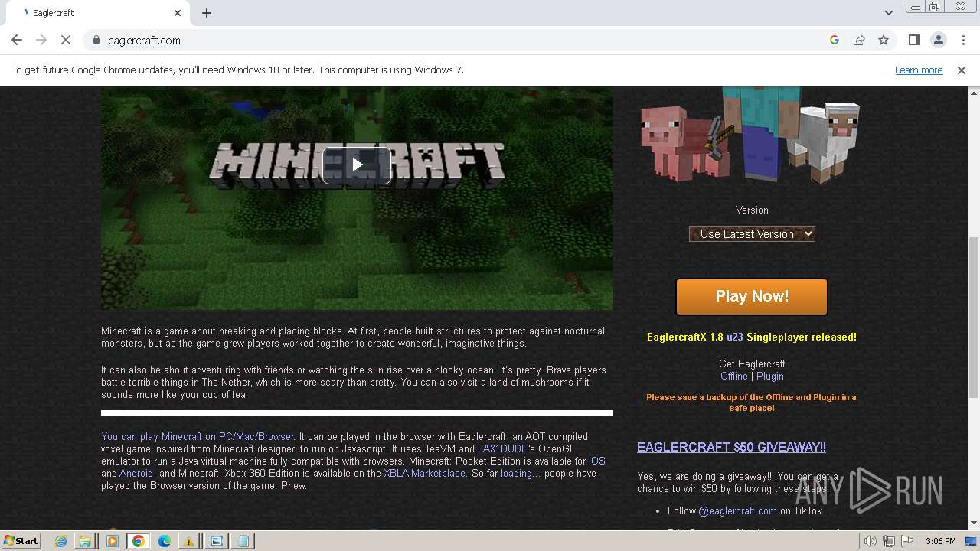
Task: Get the Eaglercraft Plugin link
Action: (x=770, y=376)
